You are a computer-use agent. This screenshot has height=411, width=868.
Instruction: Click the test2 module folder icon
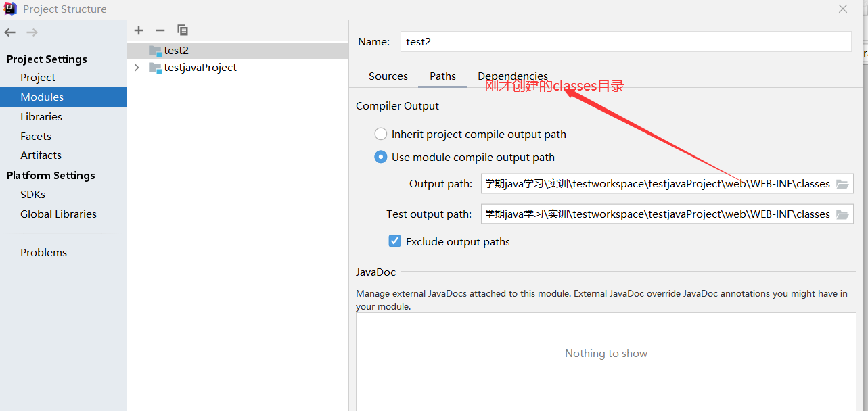pyautogui.click(x=156, y=51)
